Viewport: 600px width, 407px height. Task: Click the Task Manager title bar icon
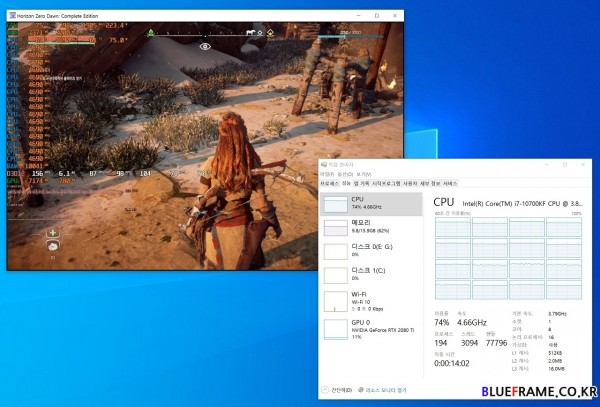coord(324,164)
